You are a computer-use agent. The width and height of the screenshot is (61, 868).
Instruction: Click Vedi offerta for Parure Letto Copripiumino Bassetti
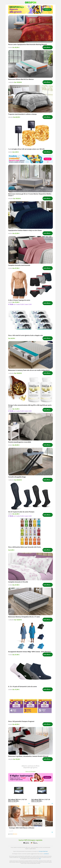tap(48, 47)
